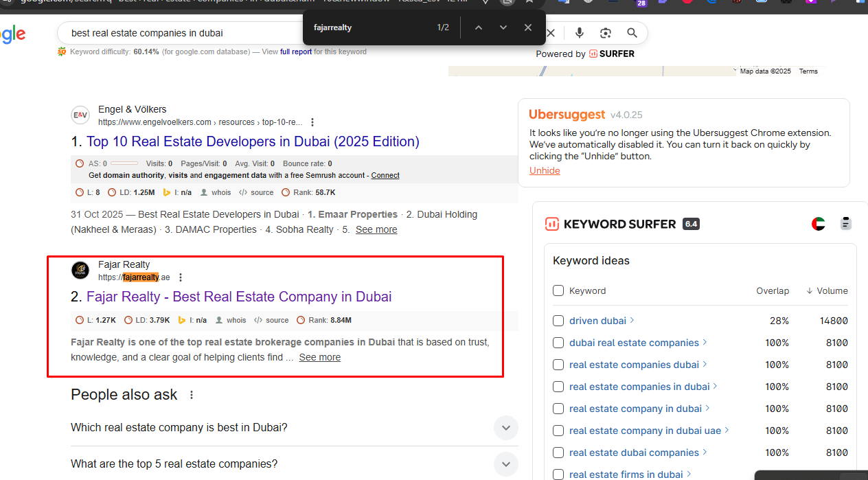The height and width of the screenshot is (480, 868).
Task: Close the find-in-page bar
Action: (527, 27)
